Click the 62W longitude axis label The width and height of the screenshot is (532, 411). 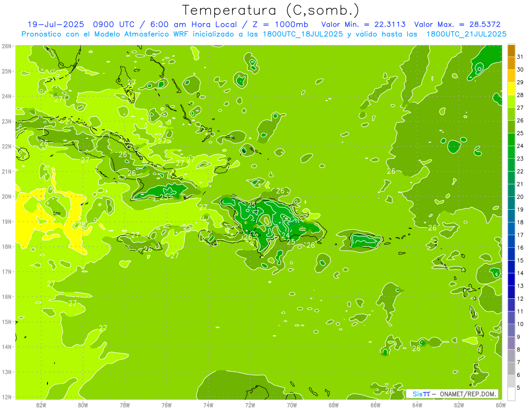459,405
